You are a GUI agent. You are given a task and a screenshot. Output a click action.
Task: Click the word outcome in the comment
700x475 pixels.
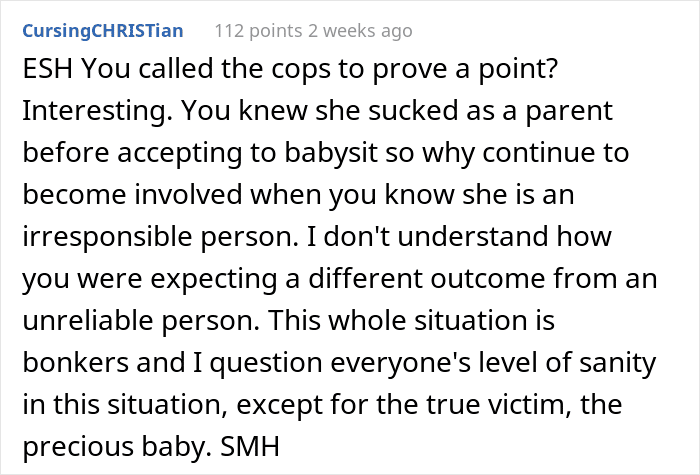tap(488, 279)
